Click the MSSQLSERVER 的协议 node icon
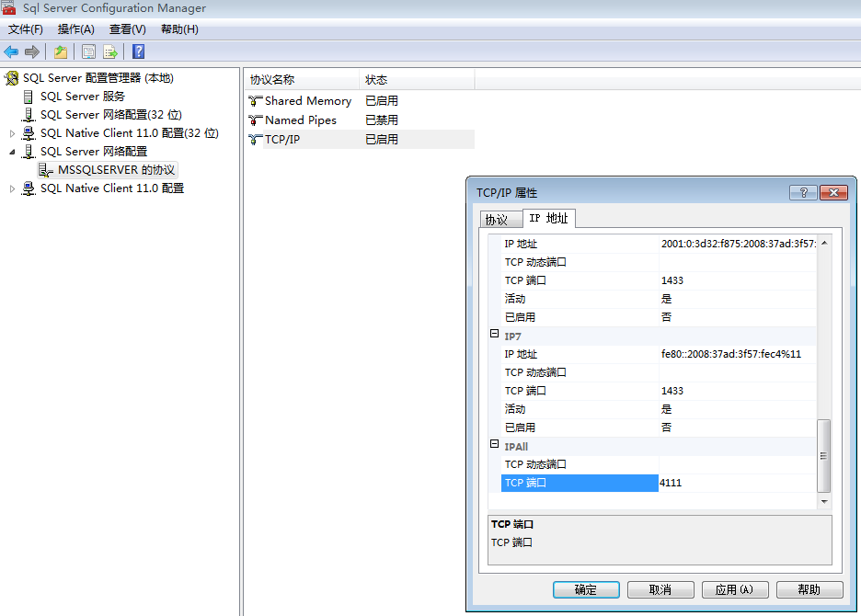The height and width of the screenshot is (616, 861). click(46, 170)
